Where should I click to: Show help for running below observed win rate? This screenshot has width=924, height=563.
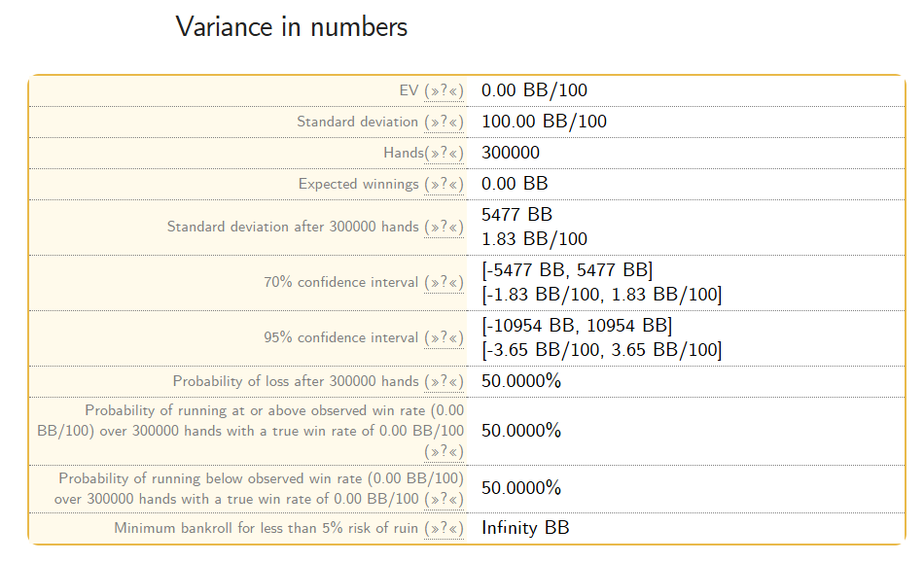coord(444,500)
